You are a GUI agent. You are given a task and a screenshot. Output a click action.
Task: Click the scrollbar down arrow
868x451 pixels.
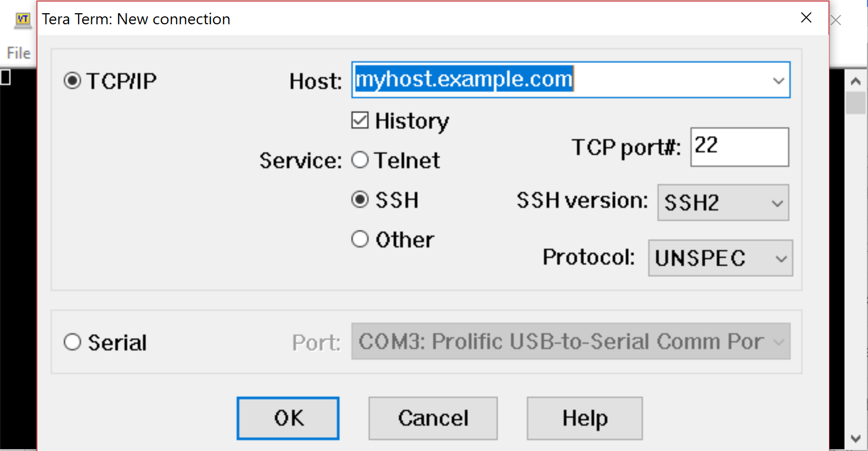(856, 439)
